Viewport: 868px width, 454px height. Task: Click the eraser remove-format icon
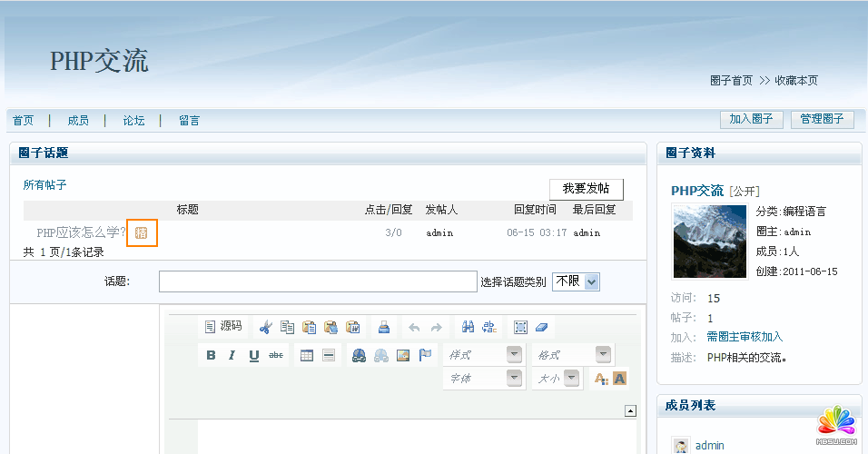542,327
